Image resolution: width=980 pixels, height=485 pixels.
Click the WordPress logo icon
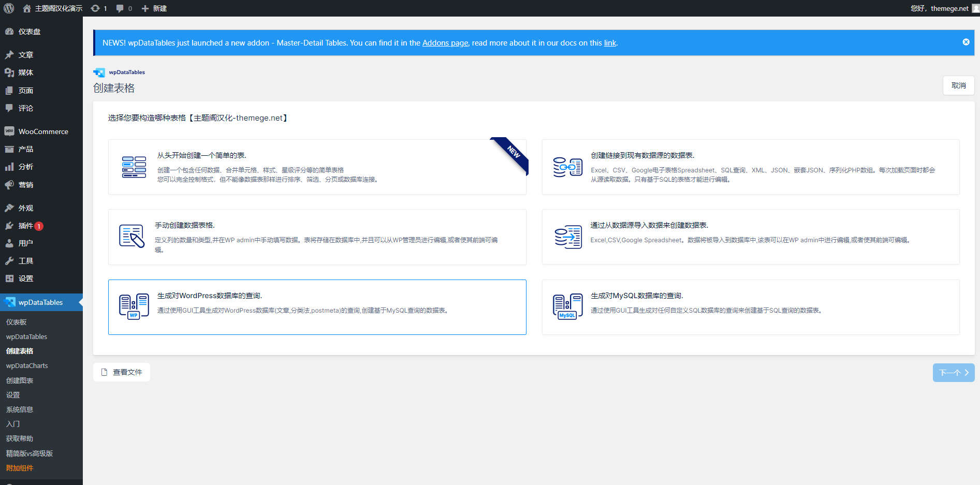(9, 8)
